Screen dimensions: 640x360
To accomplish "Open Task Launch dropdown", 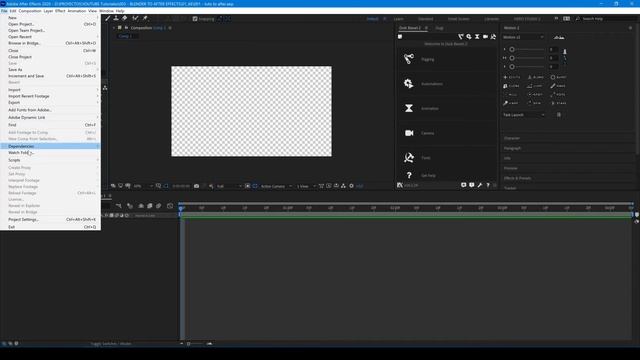I will (524, 115).
